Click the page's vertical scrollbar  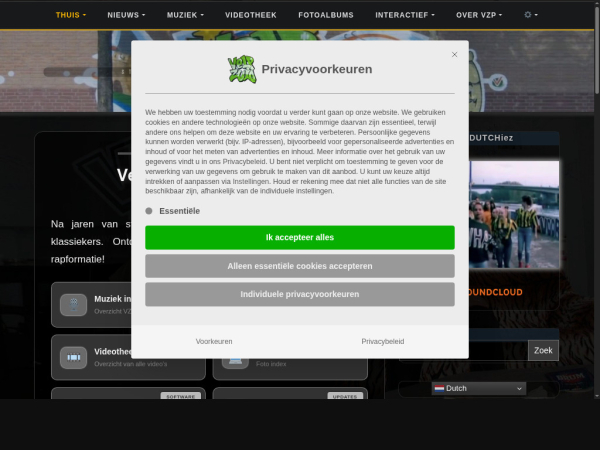597,199
